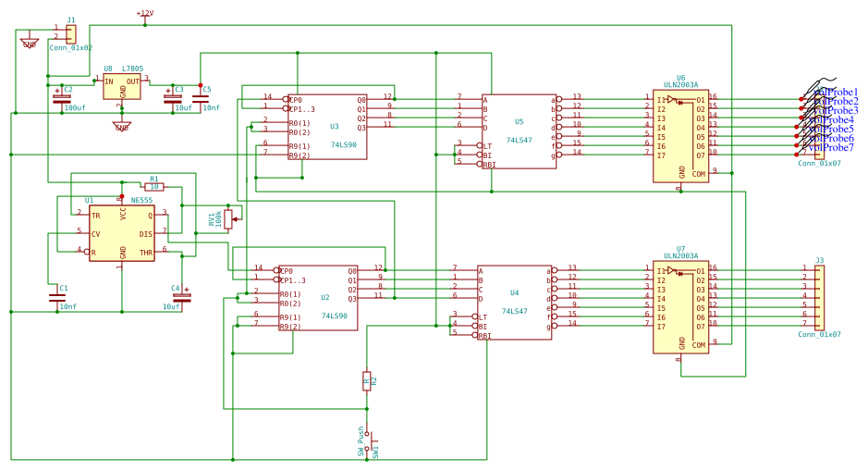Select the U6 ULN2003A driver block

coord(681,138)
